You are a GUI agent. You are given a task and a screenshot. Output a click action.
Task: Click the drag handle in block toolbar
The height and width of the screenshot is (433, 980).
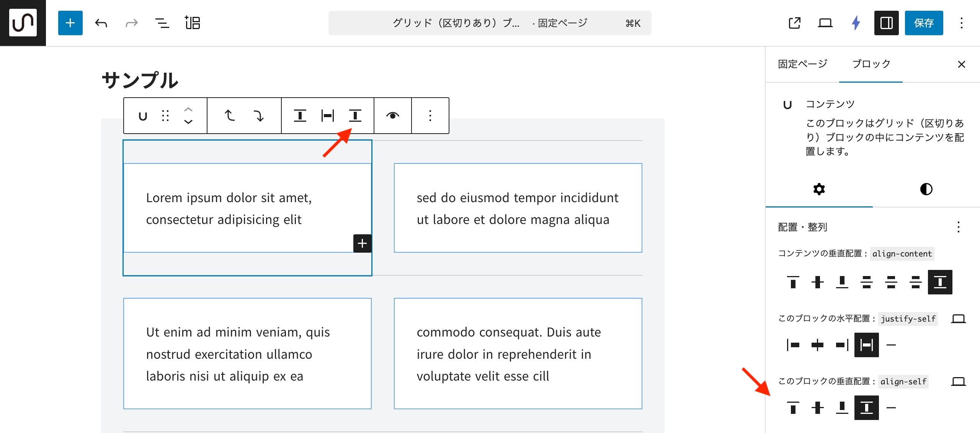(165, 116)
